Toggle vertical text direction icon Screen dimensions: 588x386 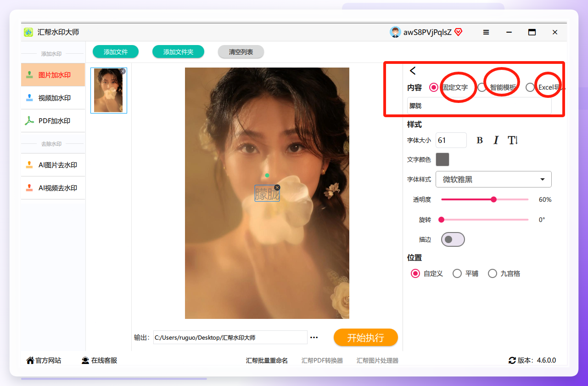(513, 141)
